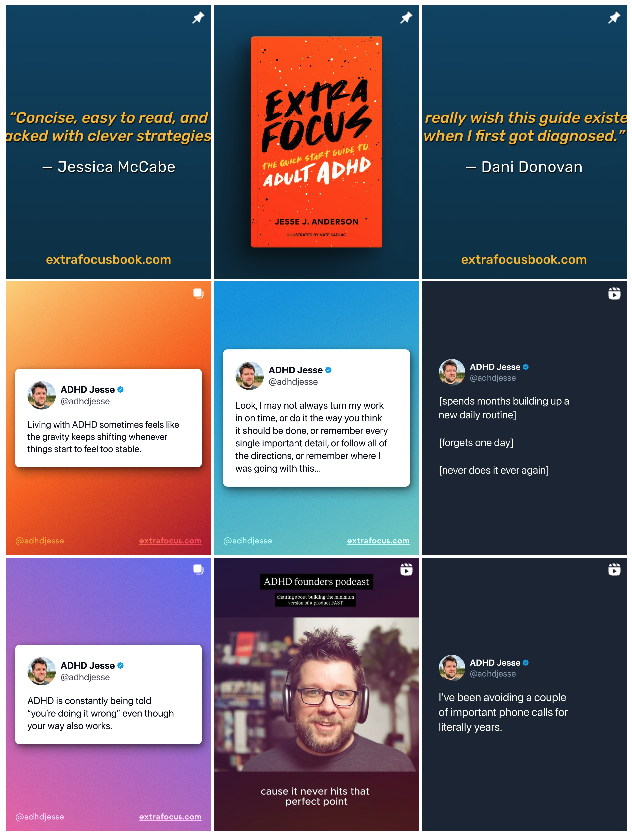632x834 pixels.
Task: Click extrafocusbook.com under Jessica McCabe quote
Action: (x=109, y=260)
